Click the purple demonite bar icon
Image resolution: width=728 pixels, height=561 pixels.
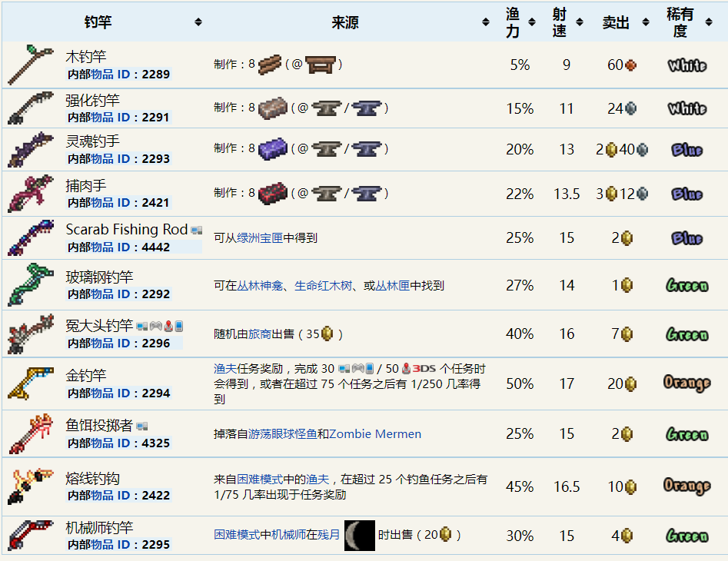coord(273,149)
